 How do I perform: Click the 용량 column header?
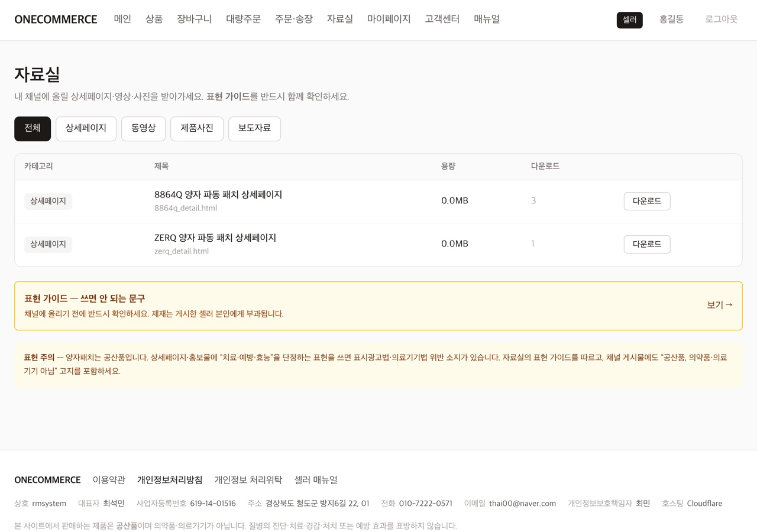[x=448, y=166]
